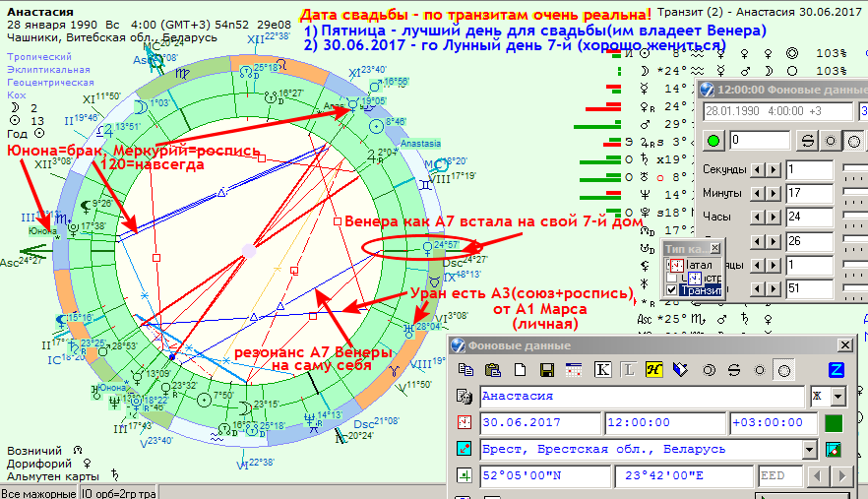Toggle the pressed large circle button in bottom toolbar

(x=784, y=370)
